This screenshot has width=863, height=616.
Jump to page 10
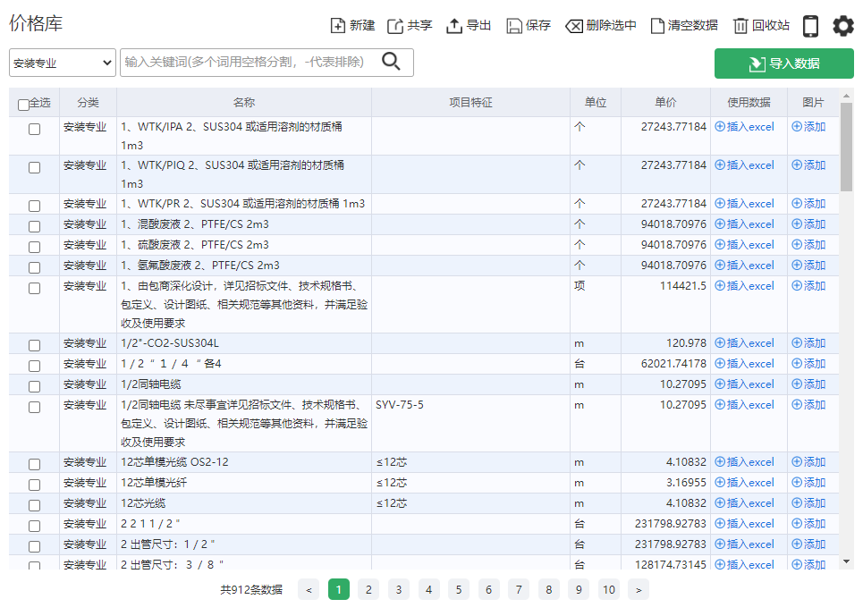608,589
